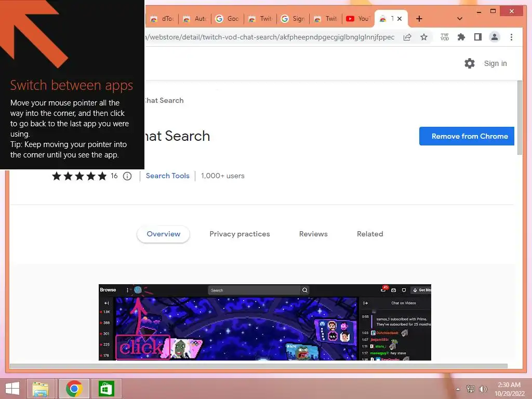Click the address bar URL

click(270, 37)
